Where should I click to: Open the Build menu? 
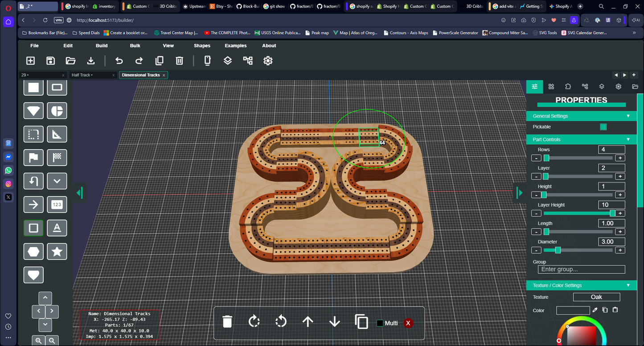[x=102, y=46]
